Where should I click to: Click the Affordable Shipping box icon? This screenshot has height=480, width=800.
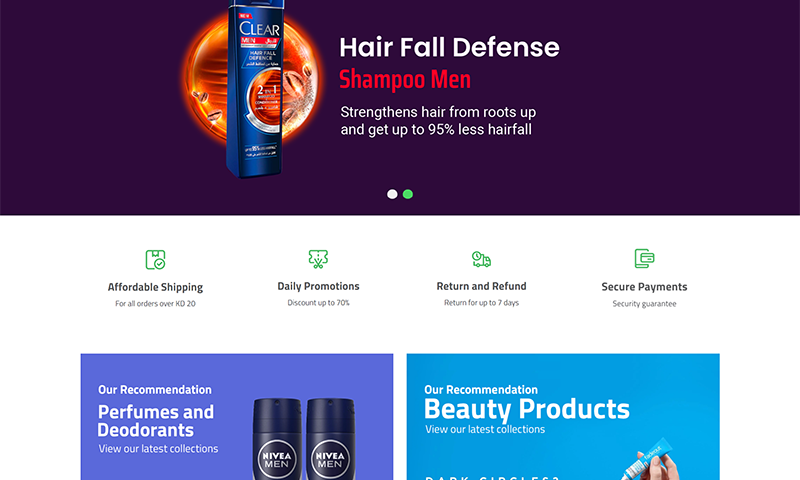[x=155, y=260]
